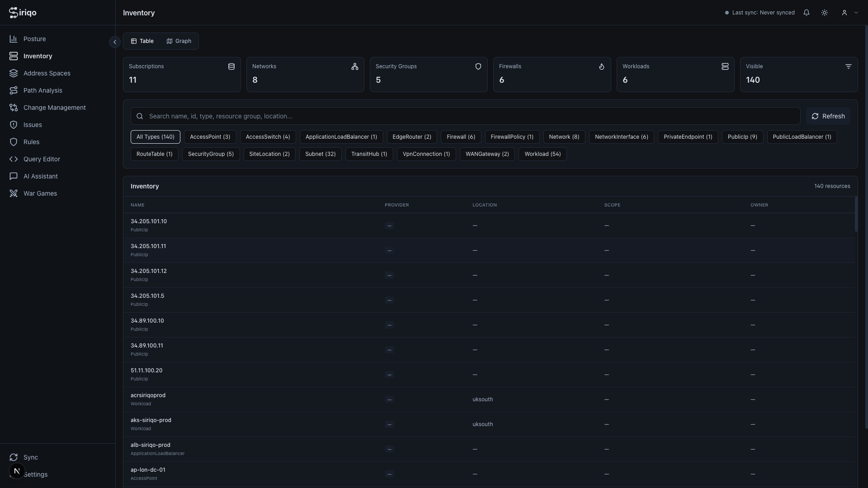868x488 pixels.
Task: Open the Posture section from sidebar
Action: coord(35,39)
